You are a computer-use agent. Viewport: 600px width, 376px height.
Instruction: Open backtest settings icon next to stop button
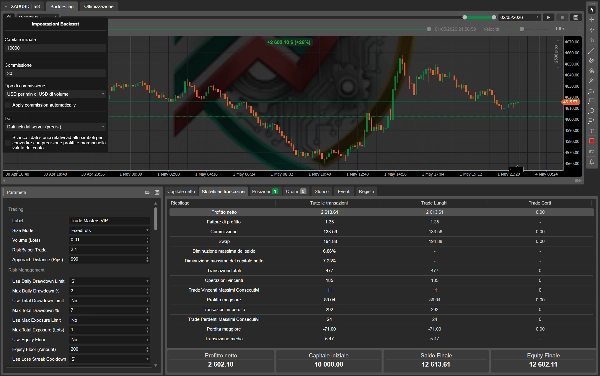[576, 17]
